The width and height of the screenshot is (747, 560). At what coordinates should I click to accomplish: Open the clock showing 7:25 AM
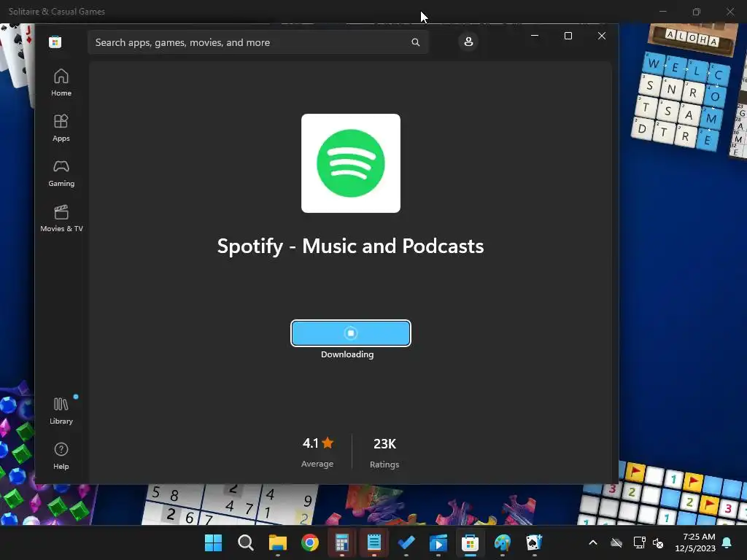pyautogui.click(x=695, y=542)
